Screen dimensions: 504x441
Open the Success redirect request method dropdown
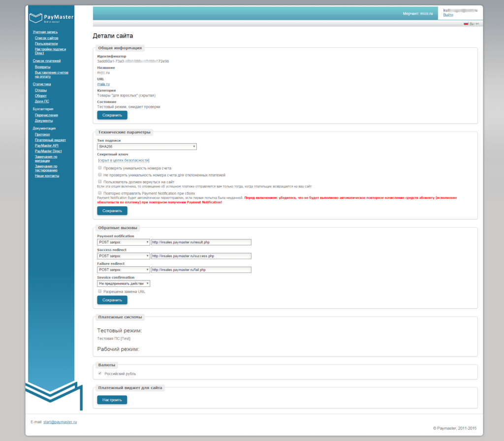(x=124, y=256)
